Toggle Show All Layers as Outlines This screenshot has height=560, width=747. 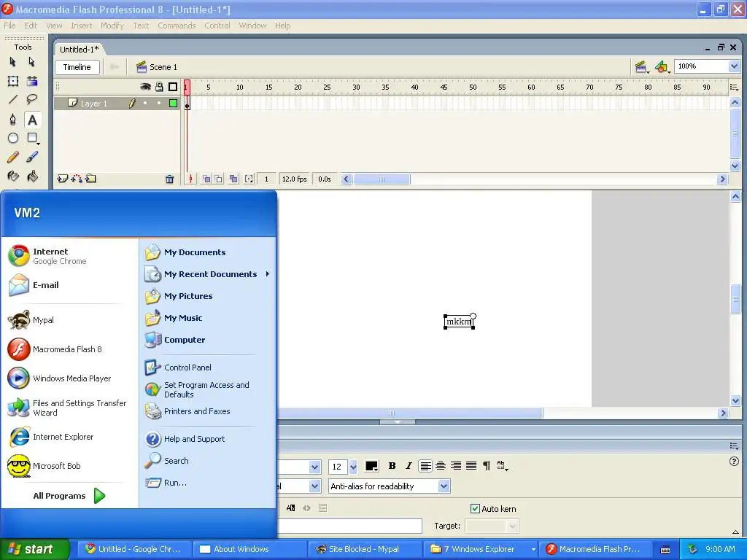click(x=173, y=87)
